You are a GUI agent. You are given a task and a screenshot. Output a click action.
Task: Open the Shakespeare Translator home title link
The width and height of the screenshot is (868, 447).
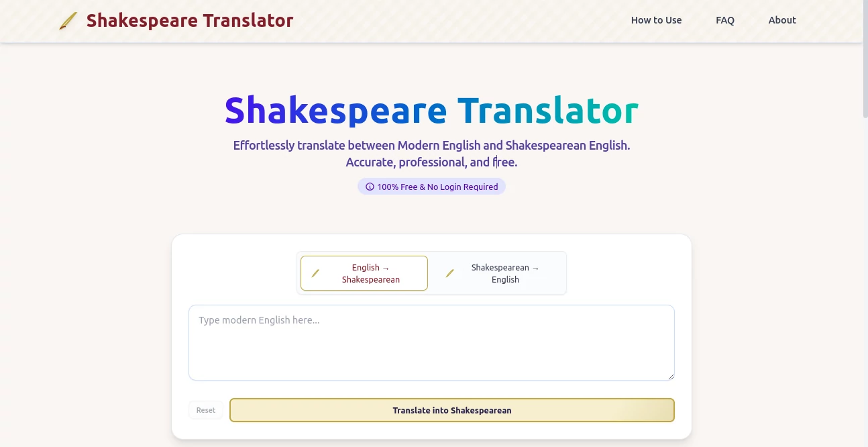tap(190, 21)
